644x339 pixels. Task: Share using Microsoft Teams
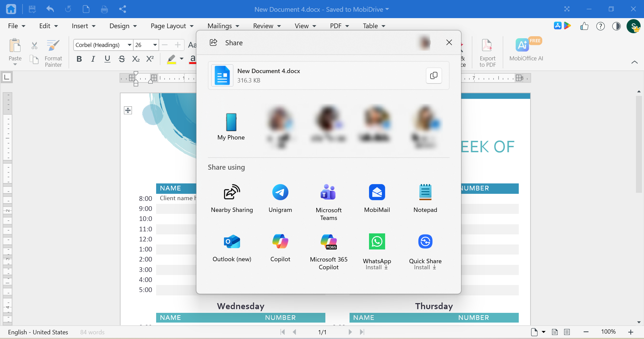(x=329, y=202)
